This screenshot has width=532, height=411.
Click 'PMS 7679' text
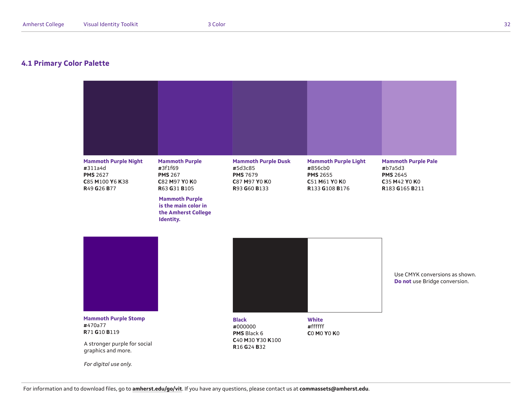[245, 175]
